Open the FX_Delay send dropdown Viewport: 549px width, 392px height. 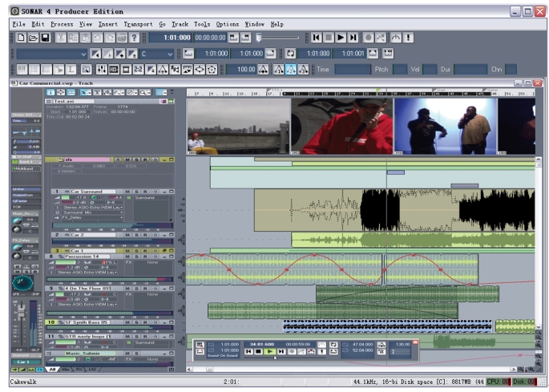[x=92, y=217]
